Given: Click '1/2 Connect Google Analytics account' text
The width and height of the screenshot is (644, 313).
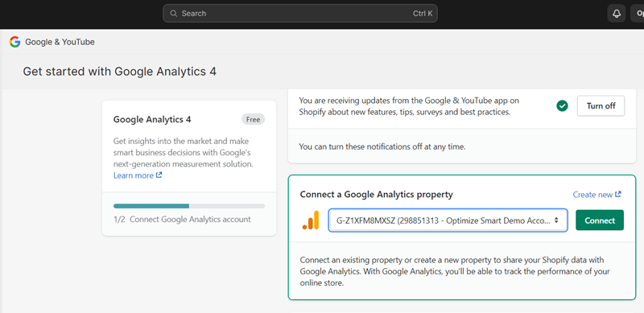Looking at the screenshot, I should (x=182, y=220).
